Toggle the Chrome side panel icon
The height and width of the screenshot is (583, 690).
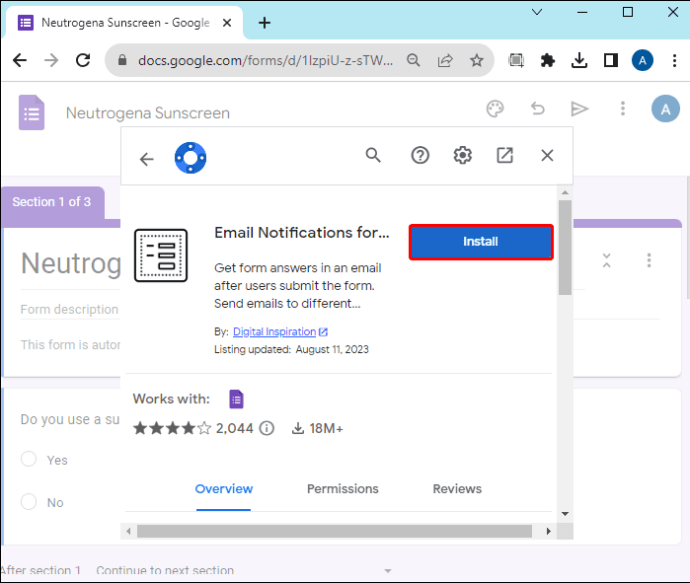[x=611, y=60]
